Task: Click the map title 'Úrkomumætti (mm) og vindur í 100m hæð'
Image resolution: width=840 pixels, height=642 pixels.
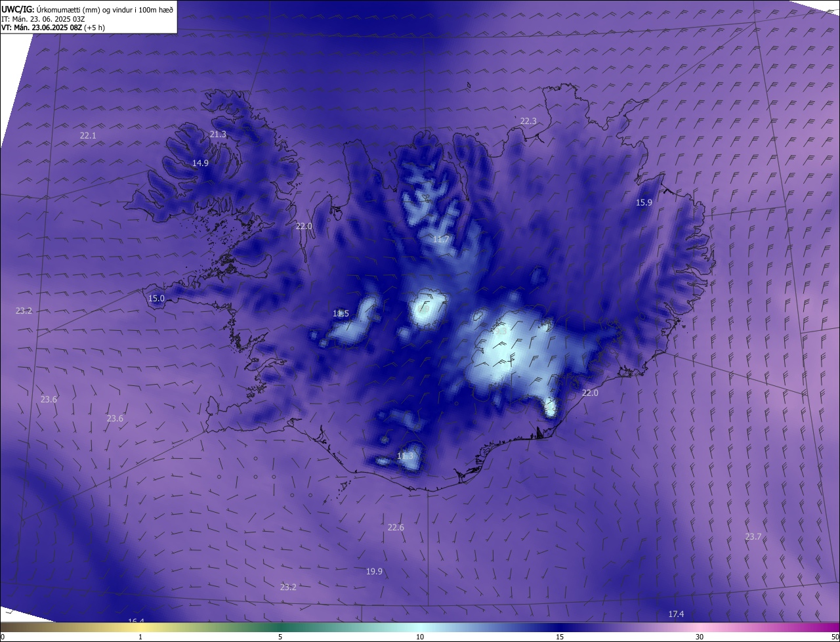Action: (x=105, y=9)
